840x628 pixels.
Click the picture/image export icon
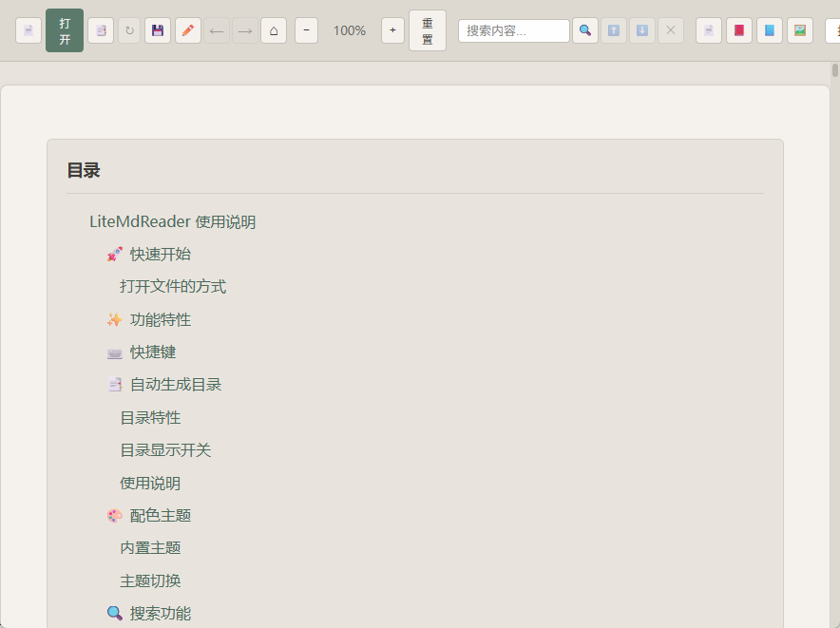point(800,30)
